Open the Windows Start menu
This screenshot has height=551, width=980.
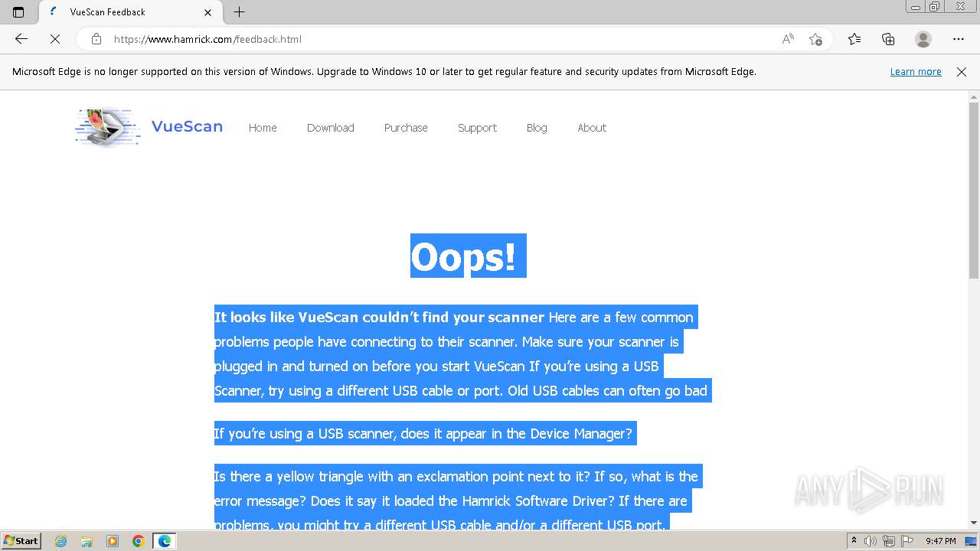(x=21, y=540)
